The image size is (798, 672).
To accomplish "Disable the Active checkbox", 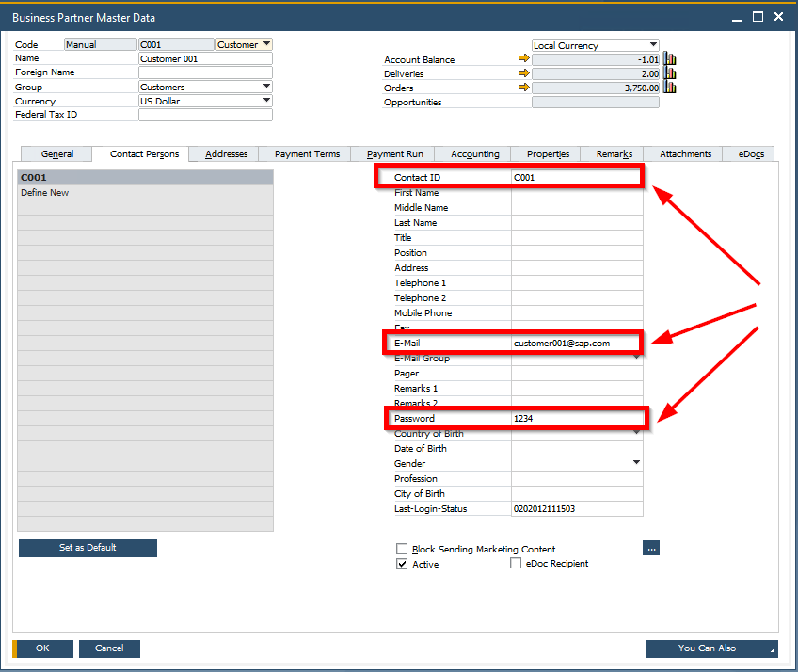I will pos(402,564).
